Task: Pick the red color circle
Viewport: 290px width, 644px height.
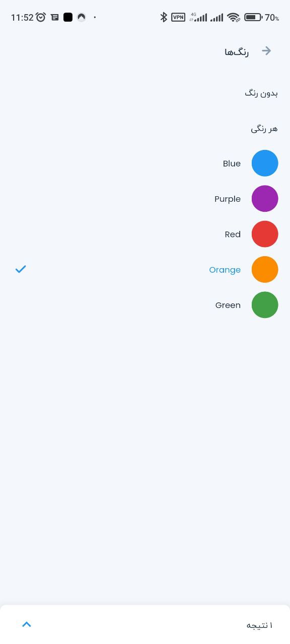Action: click(265, 234)
